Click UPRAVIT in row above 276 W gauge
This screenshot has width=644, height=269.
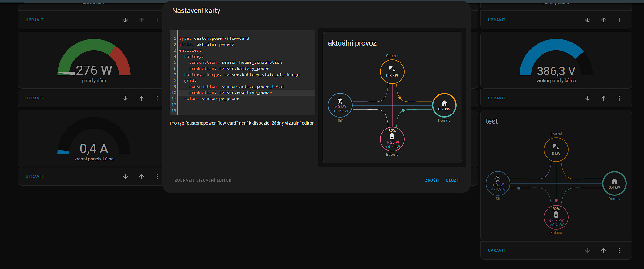[35, 20]
